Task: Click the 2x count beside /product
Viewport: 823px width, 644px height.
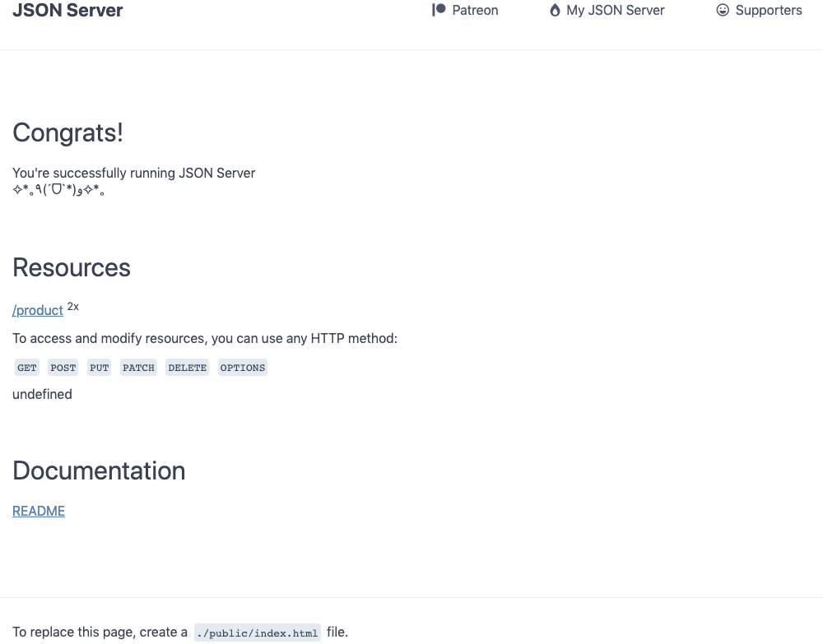Action: 73,307
